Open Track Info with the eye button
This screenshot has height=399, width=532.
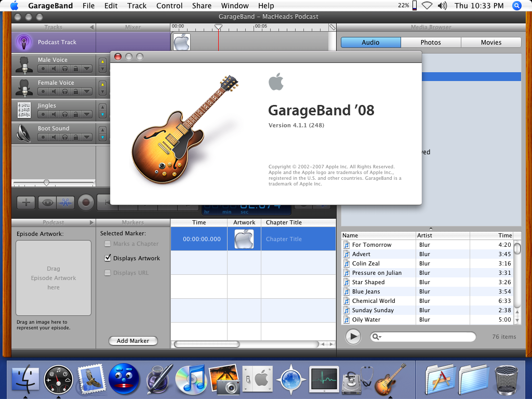coord(47,203)
